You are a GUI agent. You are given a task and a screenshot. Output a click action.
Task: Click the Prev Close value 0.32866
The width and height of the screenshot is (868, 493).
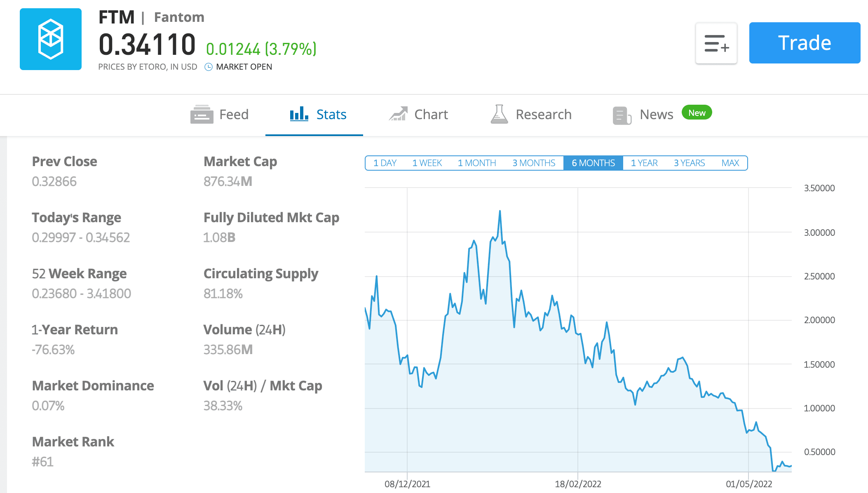click(x=54, y=181)
